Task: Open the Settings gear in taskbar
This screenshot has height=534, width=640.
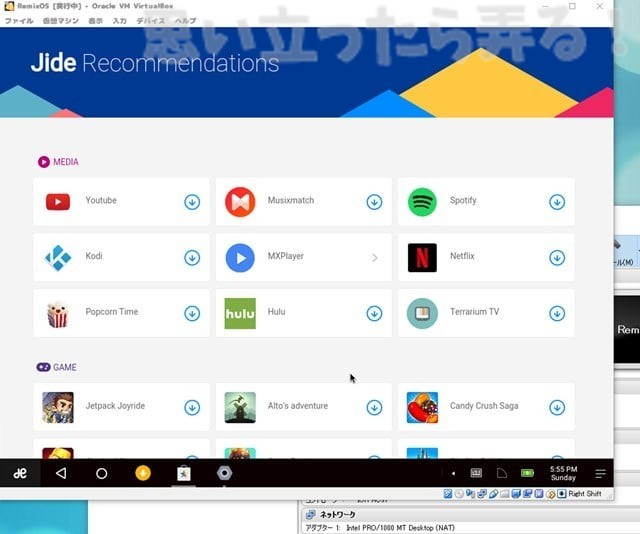Action: coord(224,473)
